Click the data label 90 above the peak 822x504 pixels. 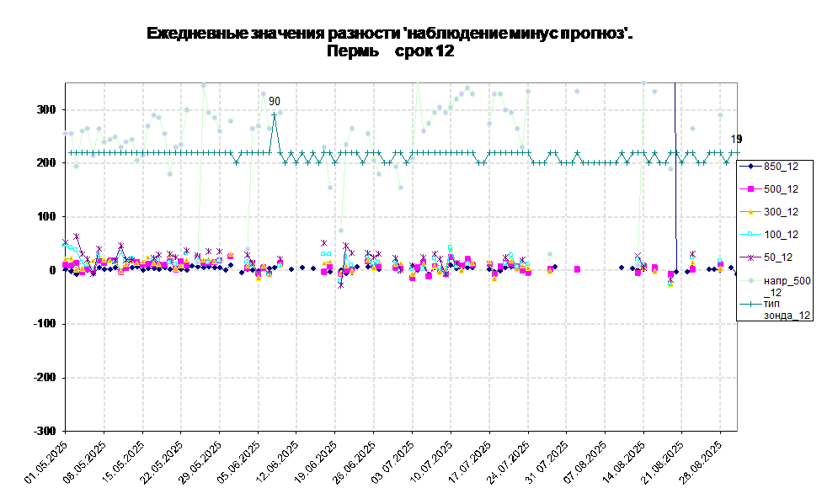(x=275, y=101)
